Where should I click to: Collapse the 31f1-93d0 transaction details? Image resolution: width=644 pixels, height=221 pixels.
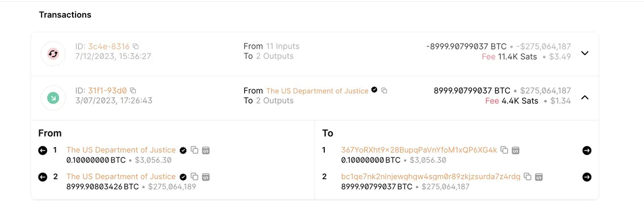586,97
